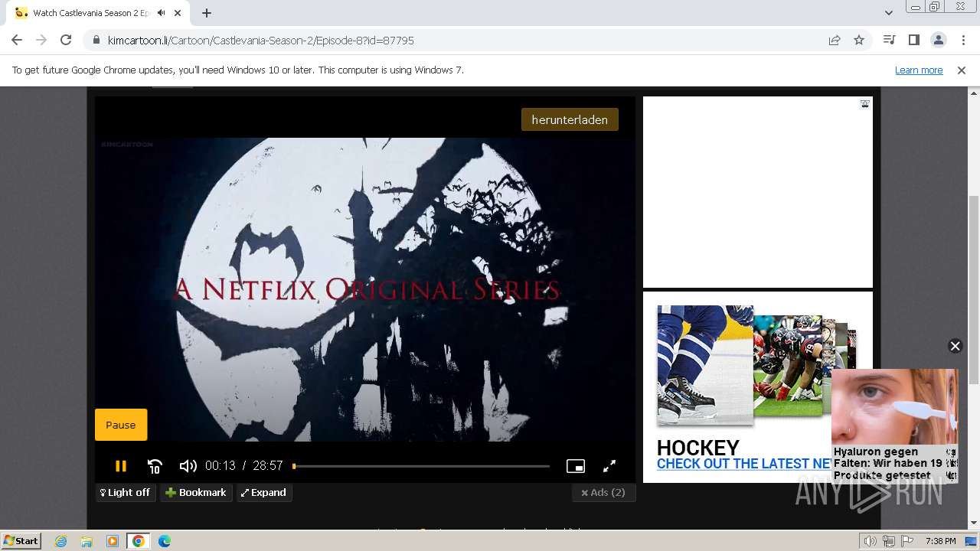The width and height of the screenshot is (980, 551).
Task: Open Action Center flag icon
Action: (x=906, y=541)
